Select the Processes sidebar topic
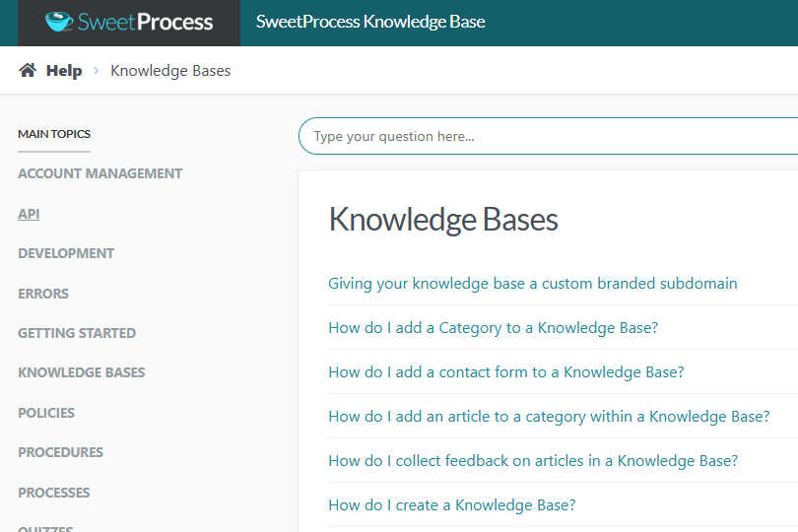The width and height of the screenshot is (798, 532). [x=54, y=493]
